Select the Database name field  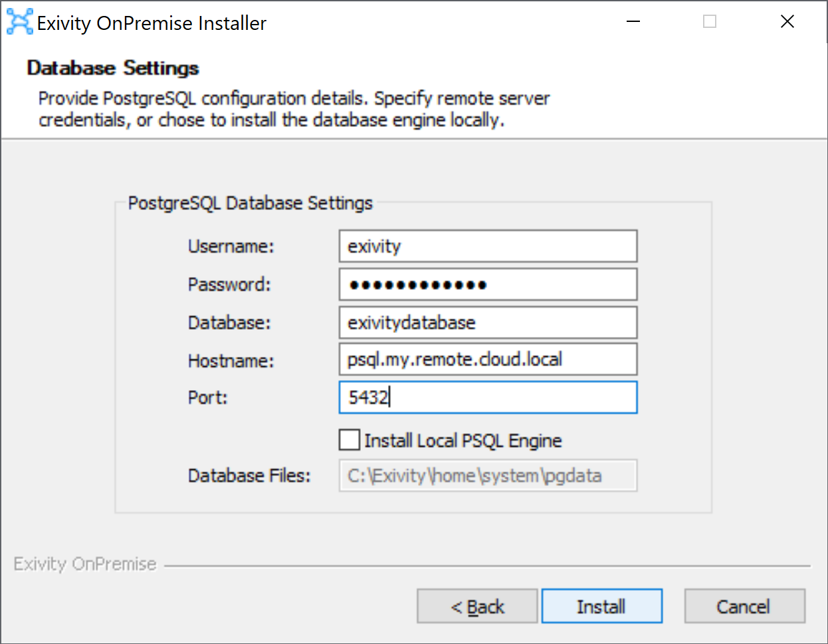point(488,322)
